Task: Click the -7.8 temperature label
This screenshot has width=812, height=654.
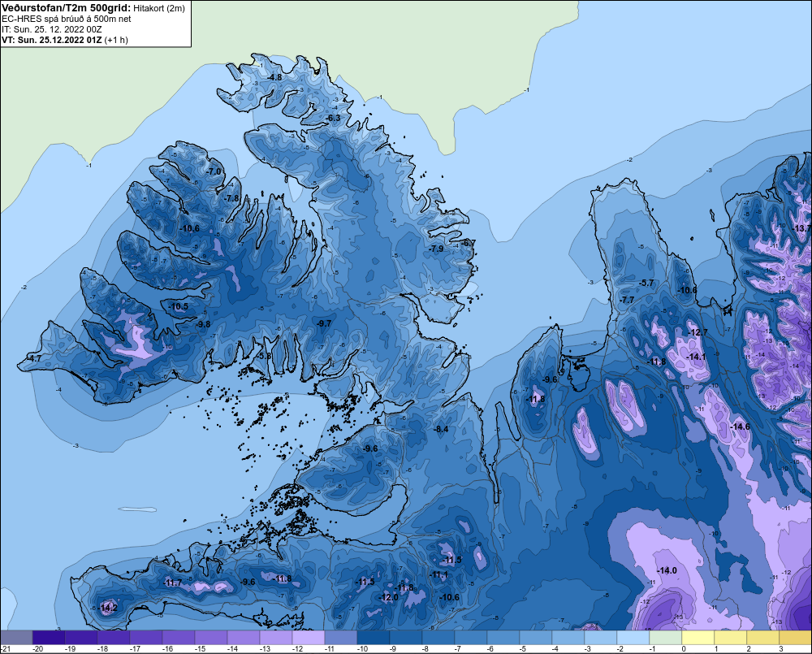Action: tap(231, 198)
